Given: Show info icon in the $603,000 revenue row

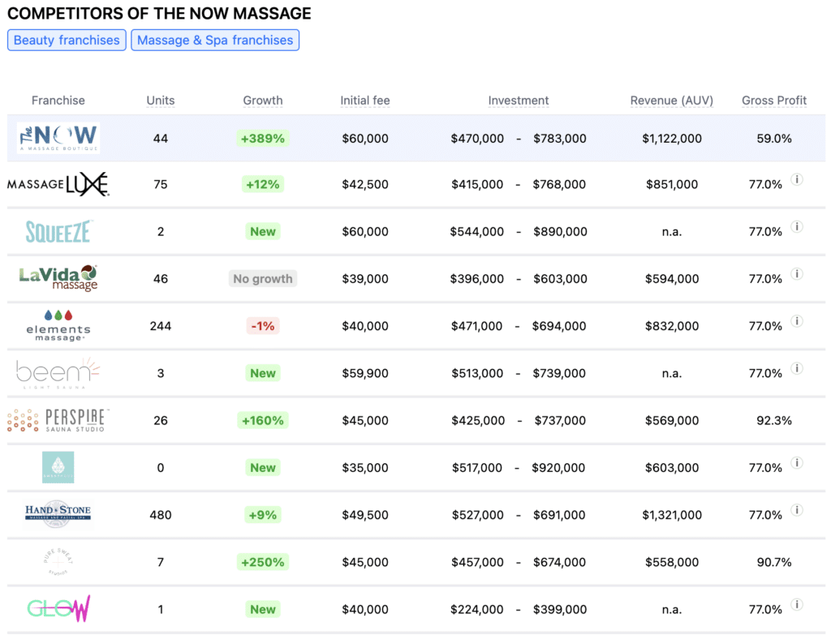Looking at the screenshot, I should [x=797, y=463].
